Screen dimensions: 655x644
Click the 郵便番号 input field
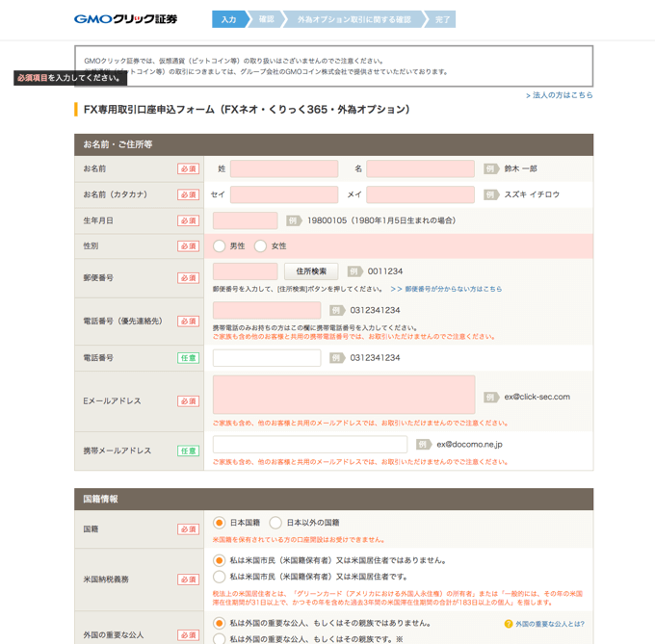[x=245, y=271]
